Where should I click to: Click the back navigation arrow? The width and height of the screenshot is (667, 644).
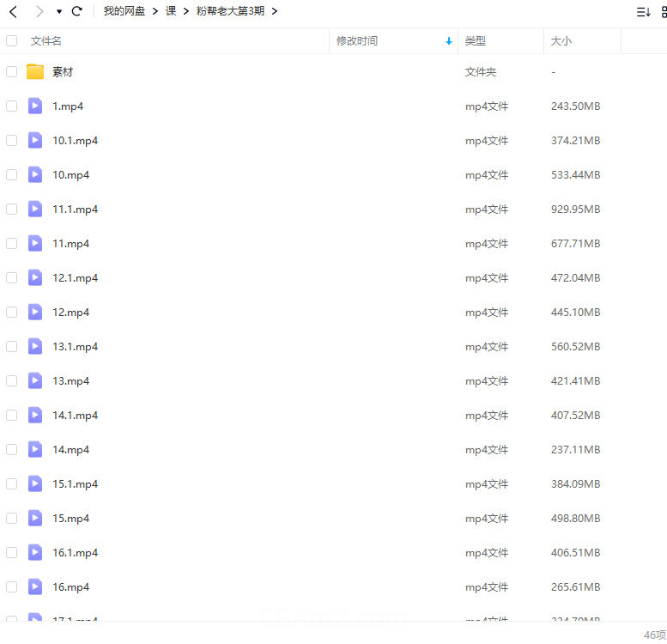coord(13,12)
